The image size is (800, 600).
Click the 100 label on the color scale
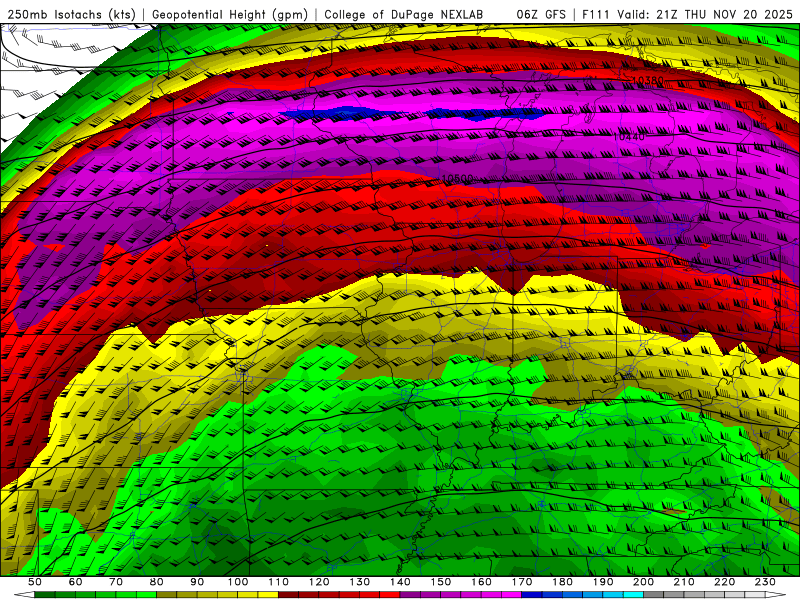(x=238, y=582)
